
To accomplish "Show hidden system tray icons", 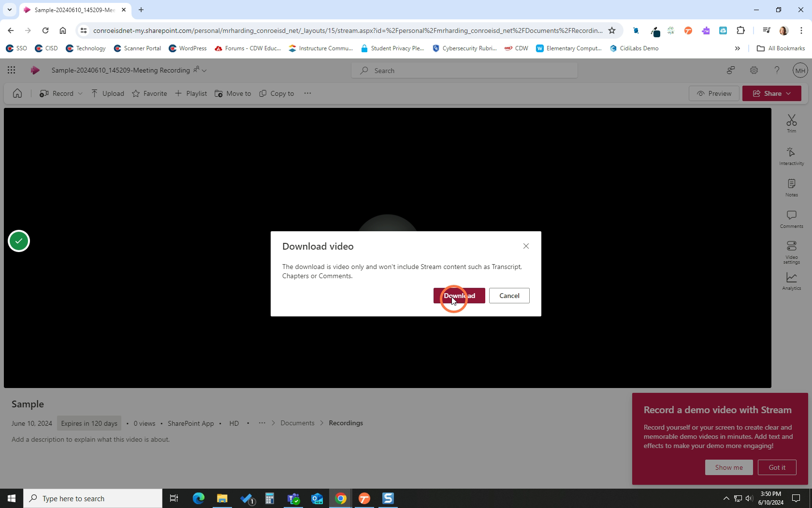I will pos(726,498).
